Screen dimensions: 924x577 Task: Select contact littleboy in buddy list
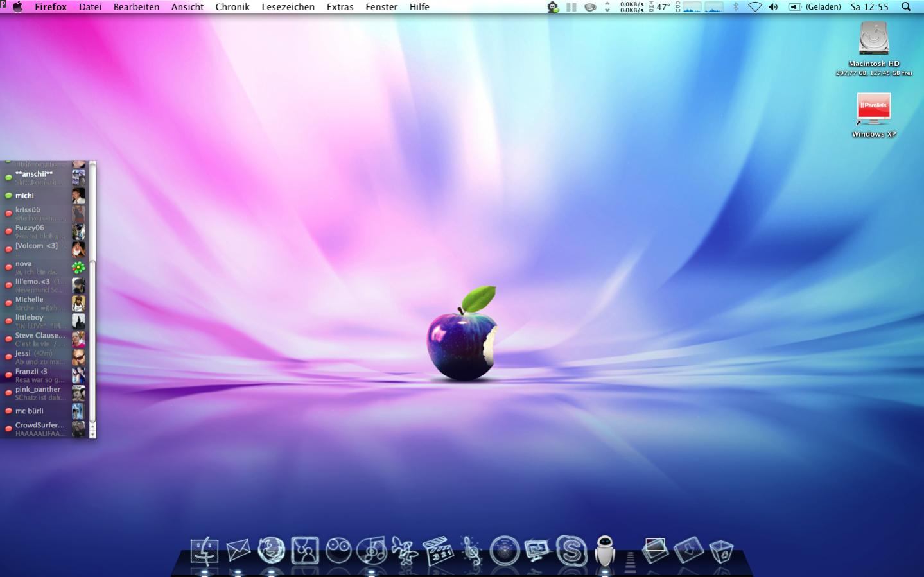[x=44, y=322]
